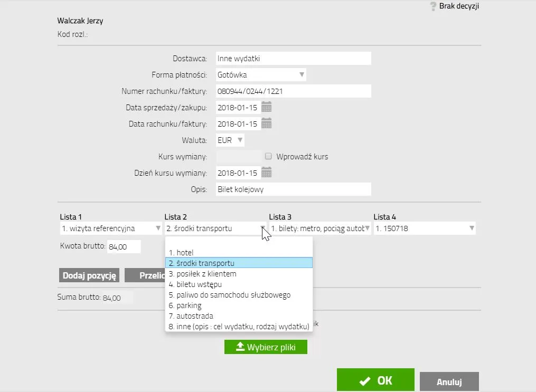Click the Wybierz pliki upload button
The height and width of the screenshot is (392, 536).
[266, 347]
